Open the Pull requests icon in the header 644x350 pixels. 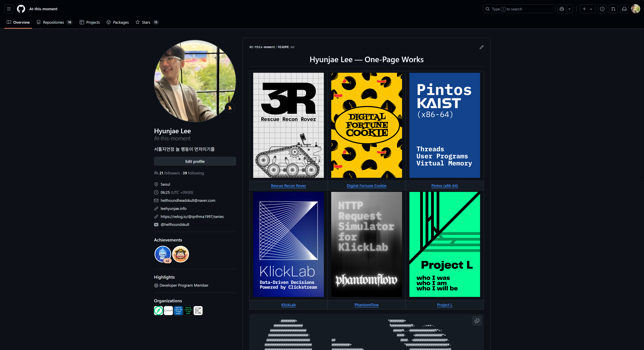613,9
